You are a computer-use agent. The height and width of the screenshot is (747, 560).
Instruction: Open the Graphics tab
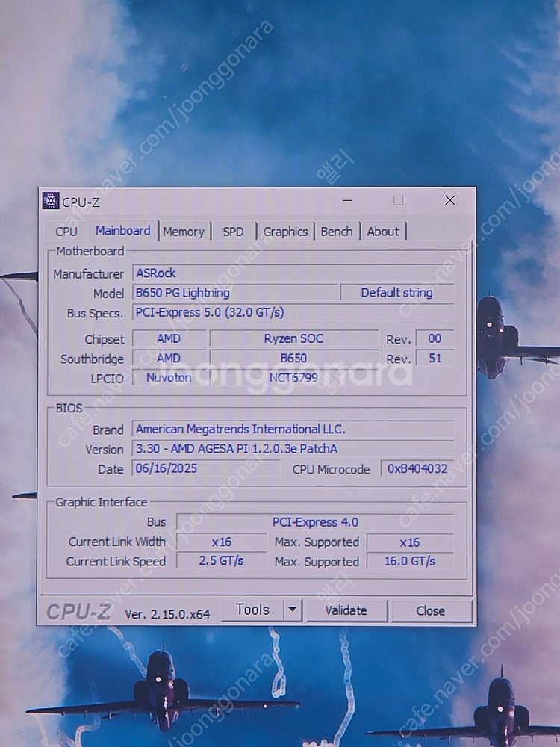click(286, 232)
